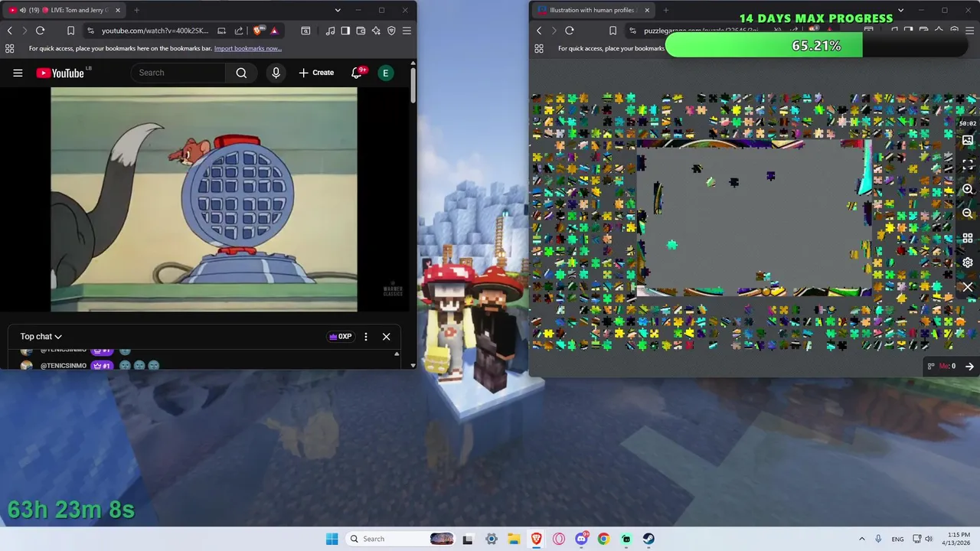Image resolution: width=980 pixels, height=551 pixels.
Task: Go to the YouTube home logo
Action: pyautogui.click(x=61, y=73)
